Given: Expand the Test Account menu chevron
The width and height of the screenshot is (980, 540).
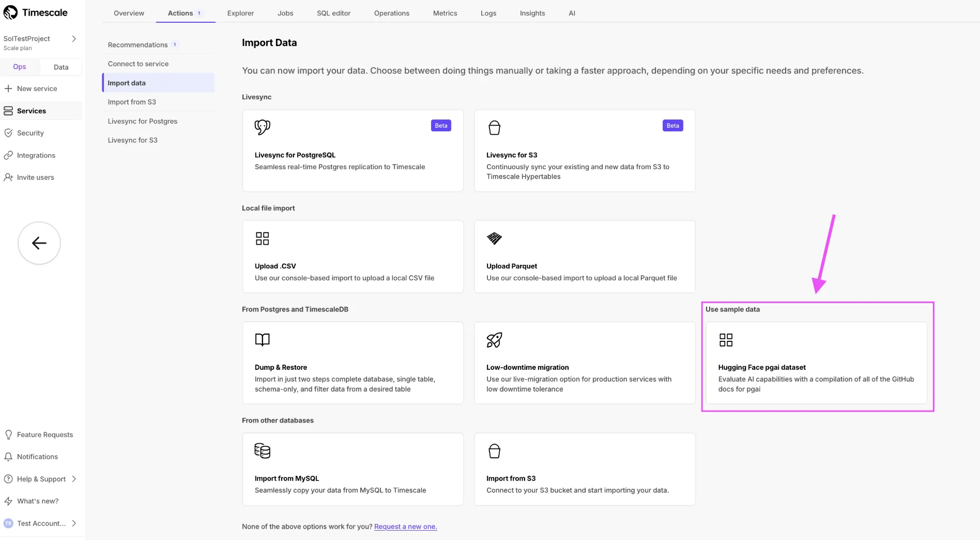Looking at the screenshot, I should 74,523.
